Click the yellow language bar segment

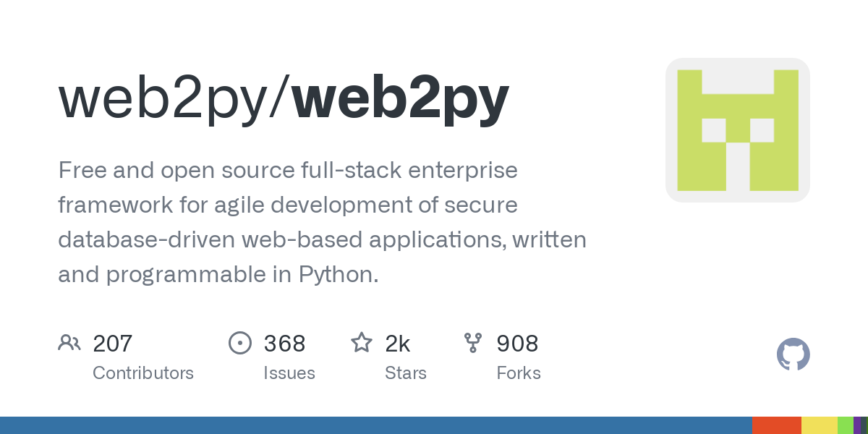[x=819, y=425]
